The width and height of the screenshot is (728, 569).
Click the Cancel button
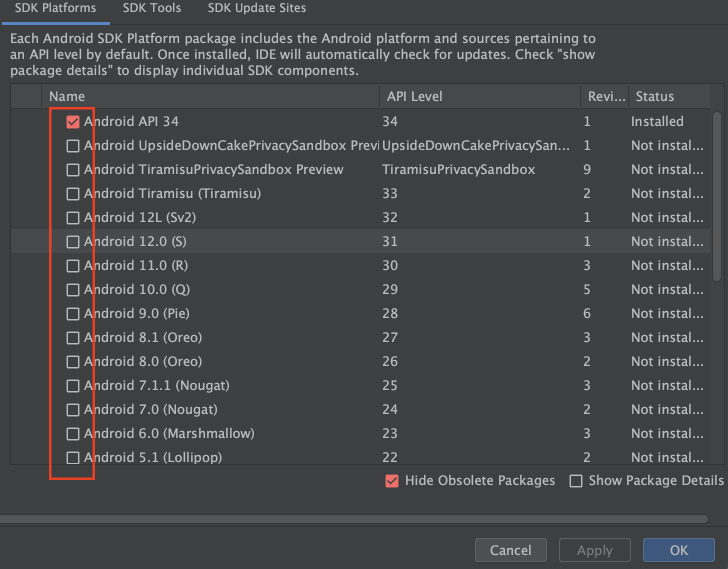click(510, 550)
